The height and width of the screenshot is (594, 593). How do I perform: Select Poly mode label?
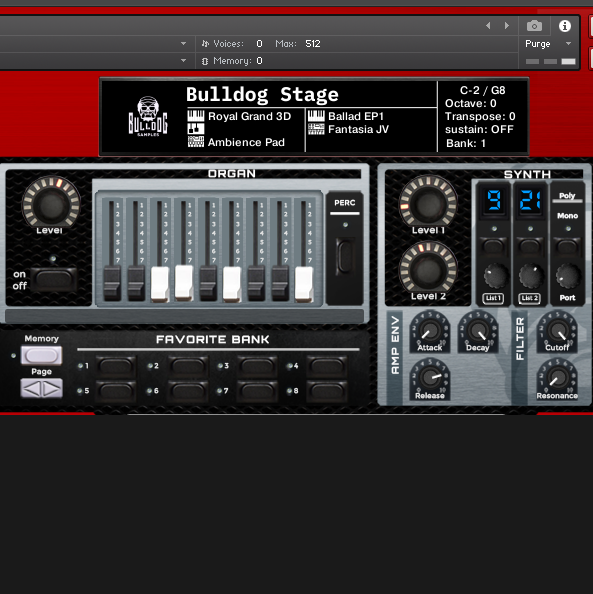(567, 195)
